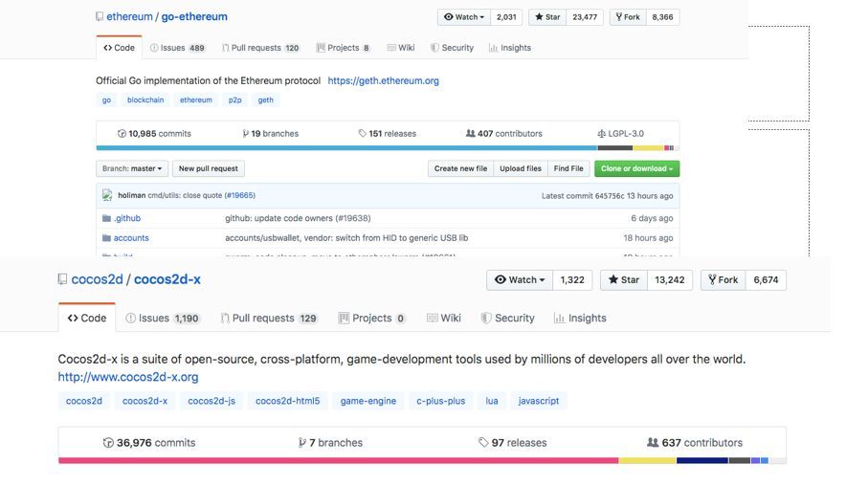The image size is (868, 486).
Task: Open the Watch dropdown for go-ethereum
Action: pyautogui.click(x=464, y=17)
